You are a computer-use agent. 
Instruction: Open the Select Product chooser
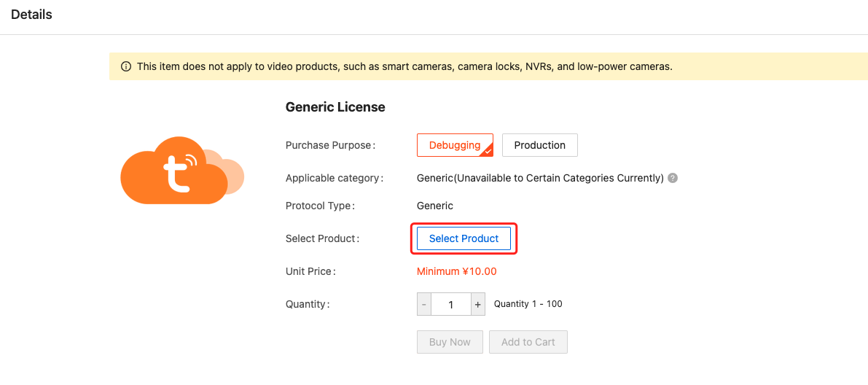[x=464, y=238]
